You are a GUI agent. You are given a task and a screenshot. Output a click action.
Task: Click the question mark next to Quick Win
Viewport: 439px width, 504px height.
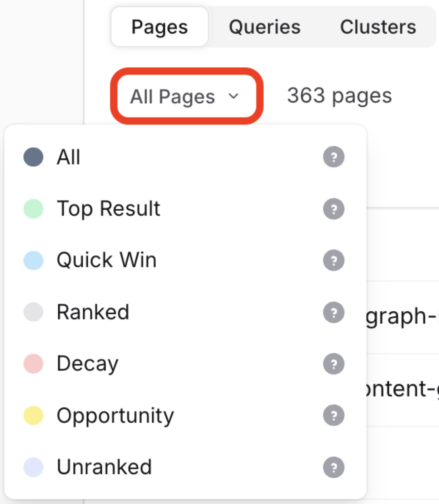click(334, 260)
